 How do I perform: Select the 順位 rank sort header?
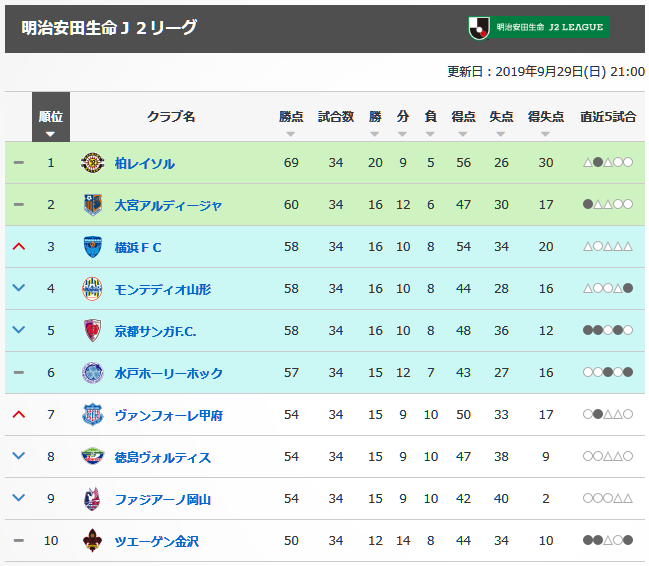pos(51,117)
